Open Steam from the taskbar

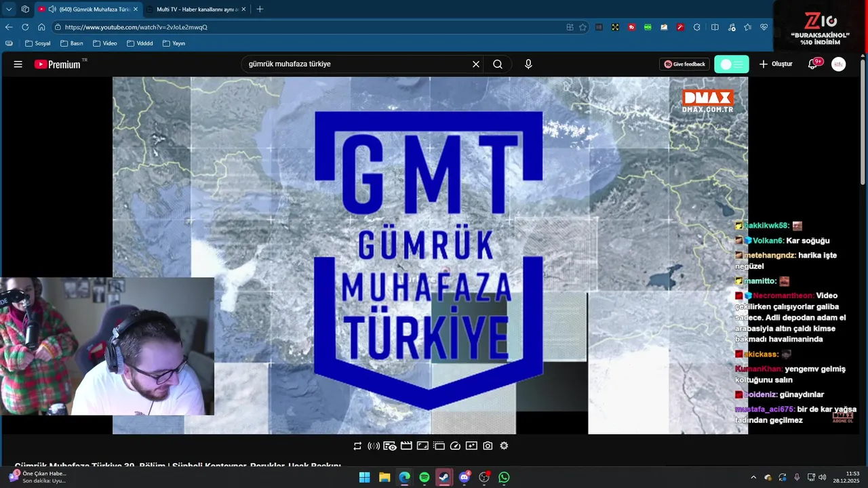(x=444, y=477)
